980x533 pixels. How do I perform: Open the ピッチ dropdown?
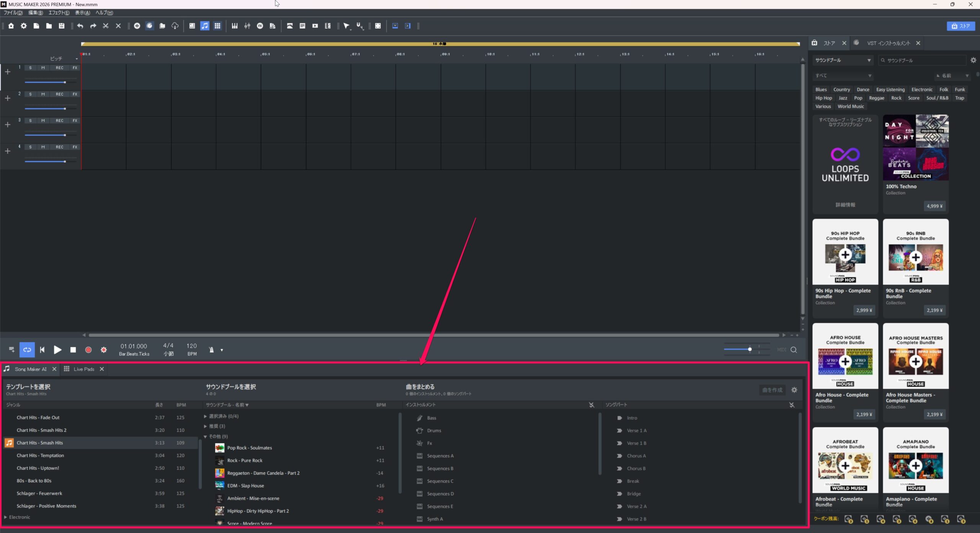[64, 59]
